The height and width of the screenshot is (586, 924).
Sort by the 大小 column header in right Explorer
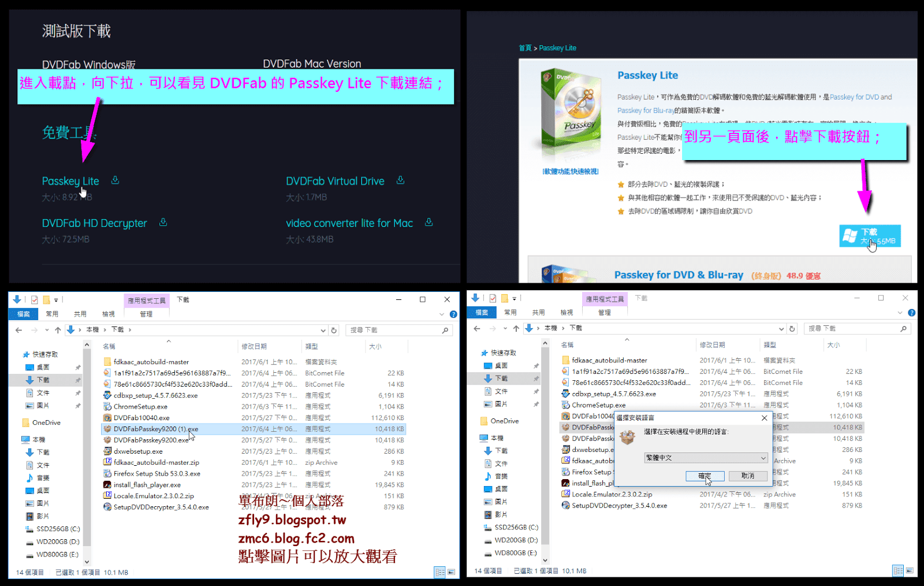[x=833, y=344]
